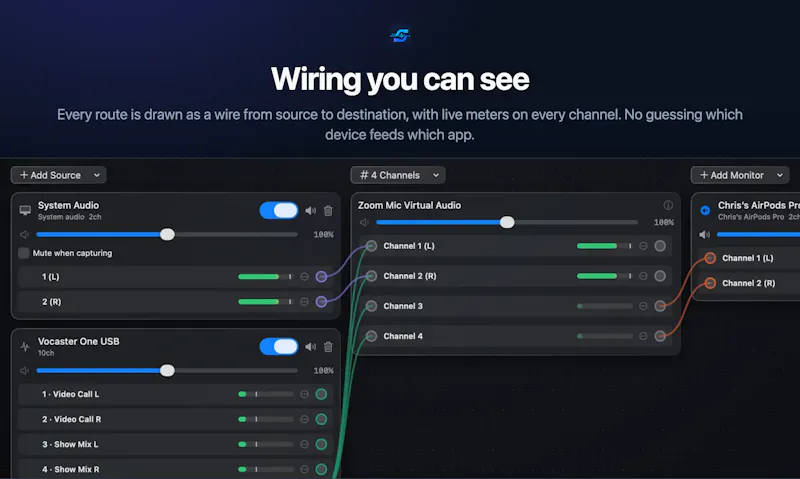Click AirPods Channel 1 (L) input node
This screenshot has width=800, height=479.
[710, 258]
